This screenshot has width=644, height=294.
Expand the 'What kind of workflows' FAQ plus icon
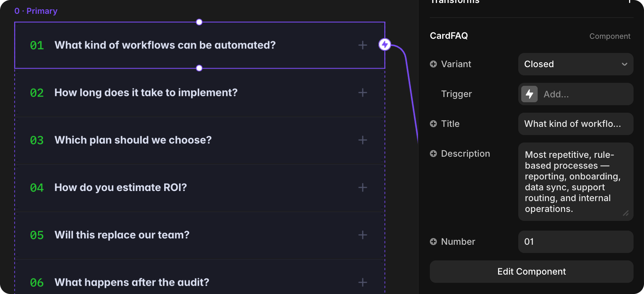pyautogui.click(x=363, y=45)
